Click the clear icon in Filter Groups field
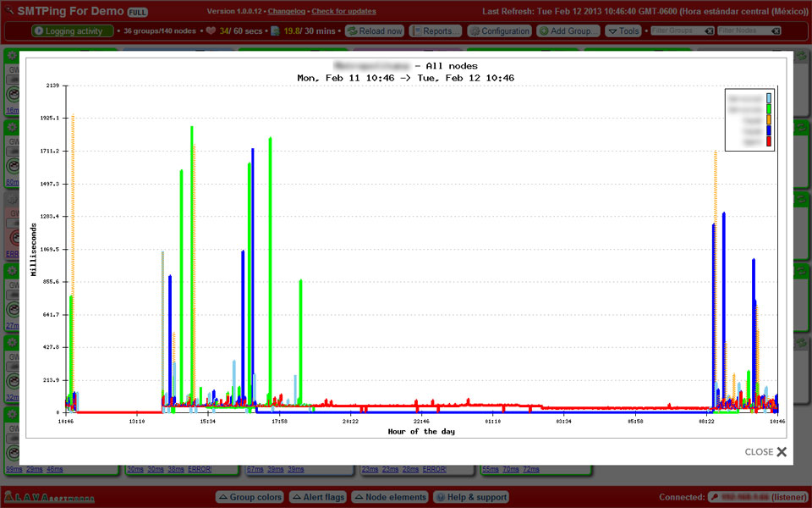Viewport: 812px width, 508px height. coord(709,31)
